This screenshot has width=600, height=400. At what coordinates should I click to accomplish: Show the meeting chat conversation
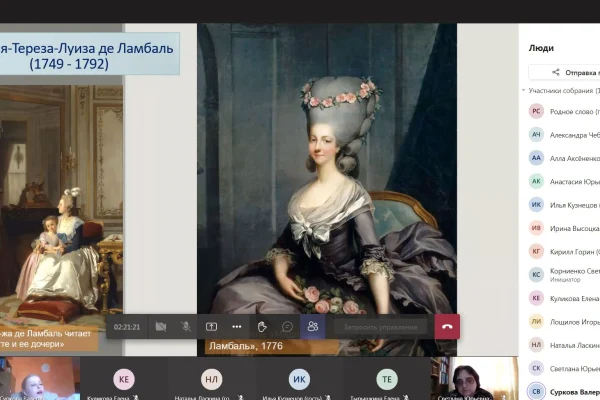(x=287, y=327)
